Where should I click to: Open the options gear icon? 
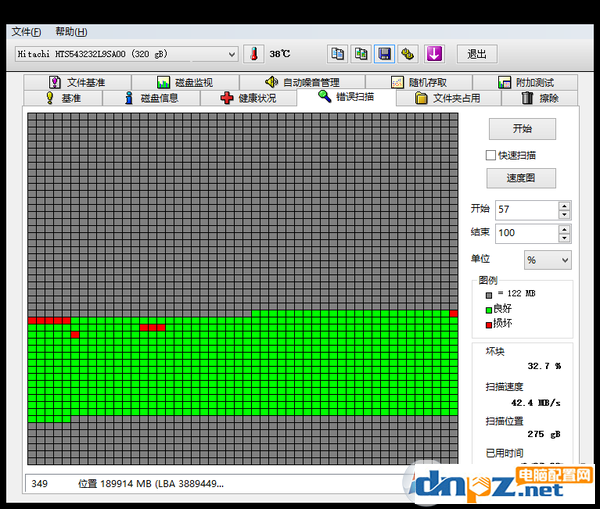tap(408, 54)
